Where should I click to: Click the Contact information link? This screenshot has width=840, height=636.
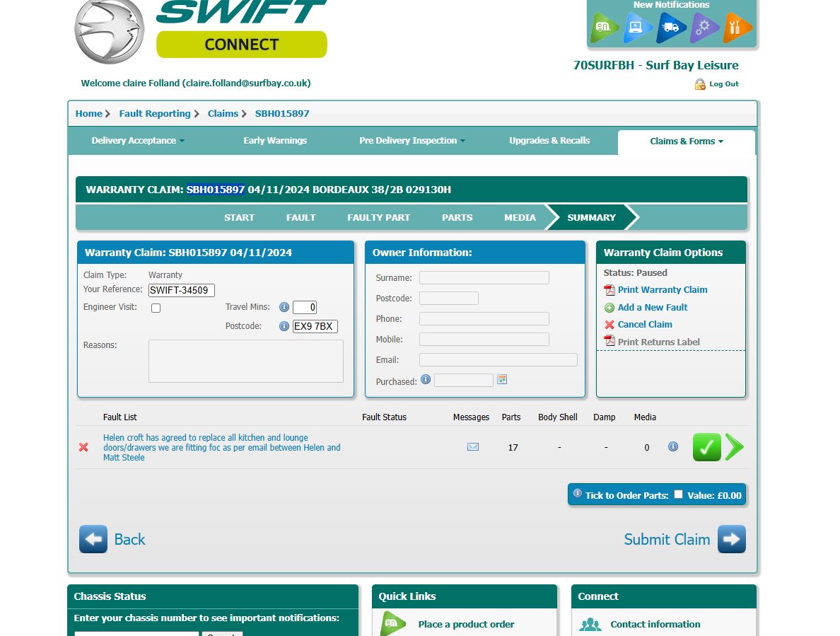(x=655, y=624)
